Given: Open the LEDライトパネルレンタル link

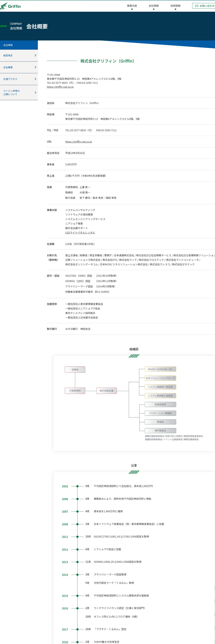Looking at the screenshot, I should 80,233.
